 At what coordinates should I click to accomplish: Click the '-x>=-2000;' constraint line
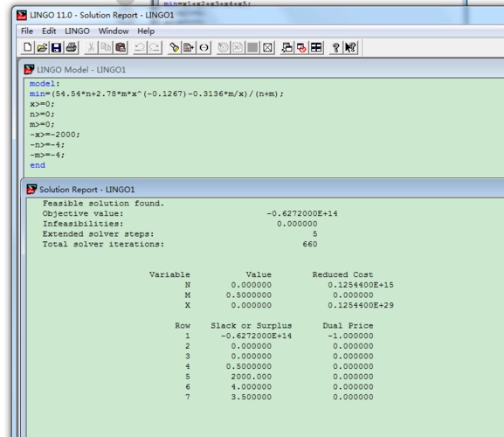tap(55, 135)
